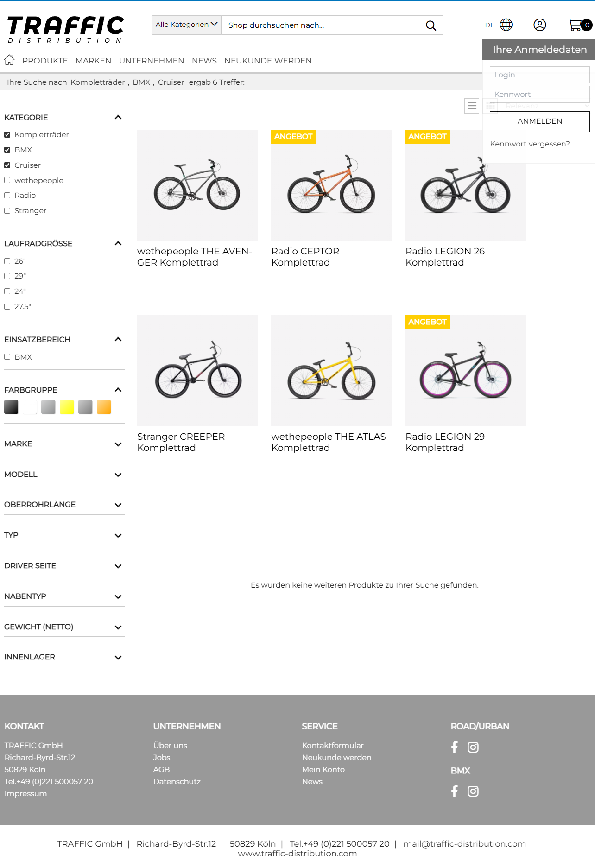Click the Kennwort vergessen link
595x868 pixels.
[x=530, y=144]
